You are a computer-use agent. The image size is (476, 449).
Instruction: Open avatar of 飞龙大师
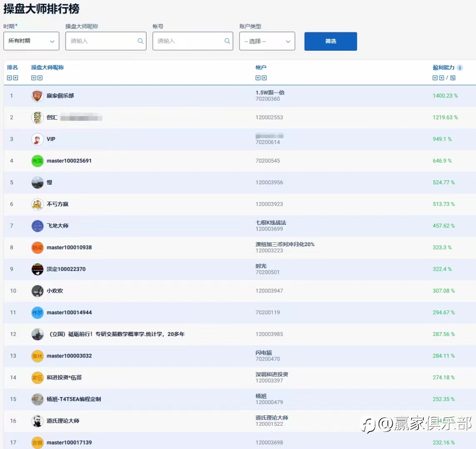tap(37, 226)
